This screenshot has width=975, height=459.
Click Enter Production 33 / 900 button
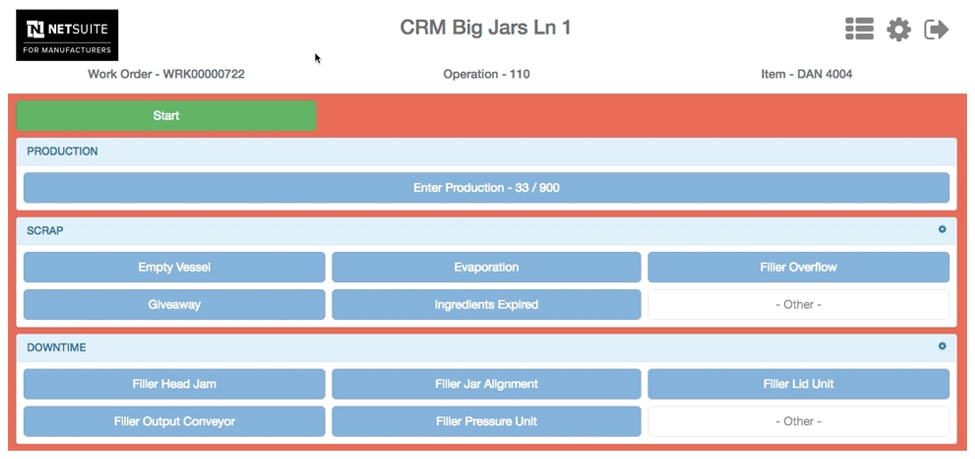pos(486,188)
